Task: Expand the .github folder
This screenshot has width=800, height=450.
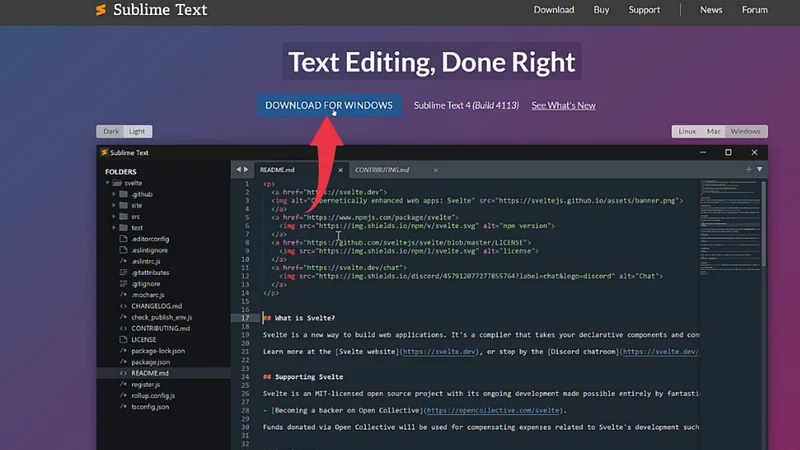Action: pyautogui.click(x=115, y=194)
